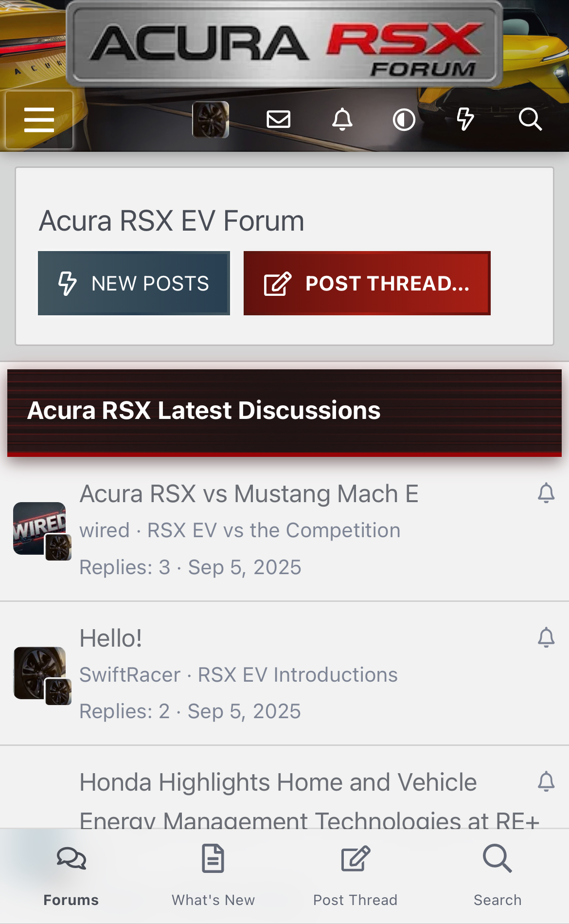
Task: Open the RSX EV Introductions forum link
Action: point(298,675)
